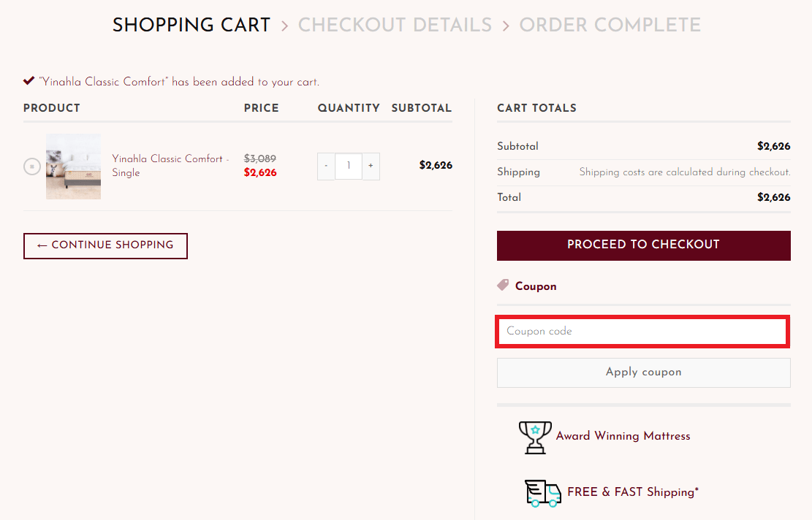Click the delivery truck shipping icon
Viewport: 812px width, 520px height.
[543, 493]
